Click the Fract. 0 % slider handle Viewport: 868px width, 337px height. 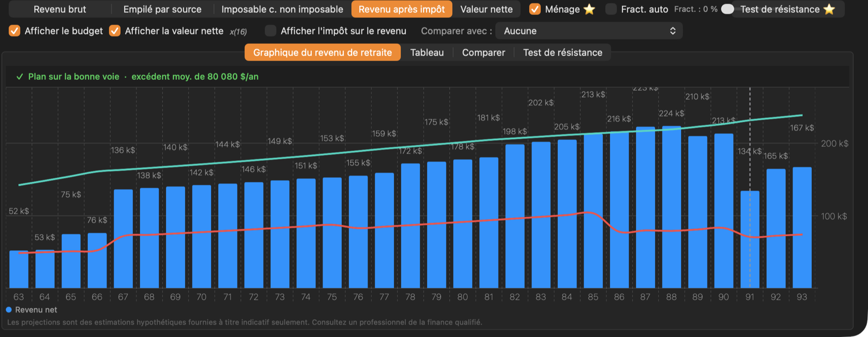tap(727, 9)
